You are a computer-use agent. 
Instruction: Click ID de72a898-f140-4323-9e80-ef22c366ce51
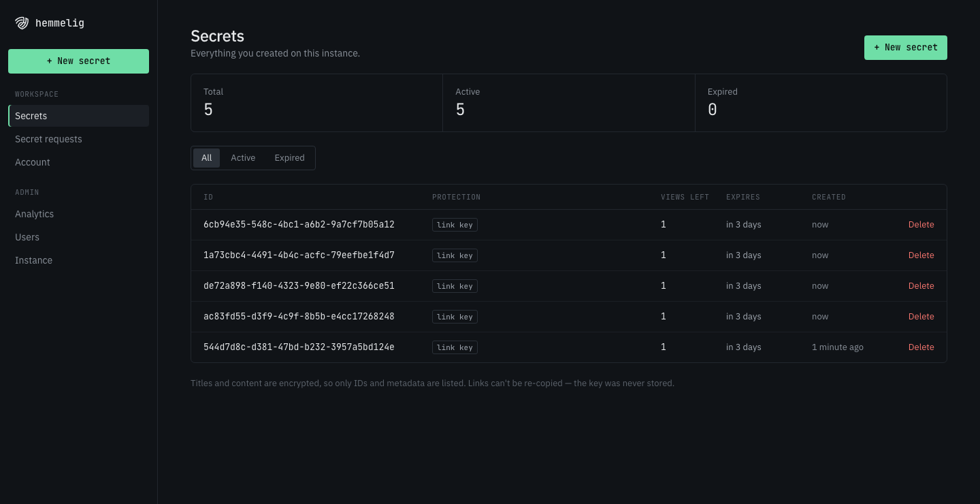click(299, 286)
